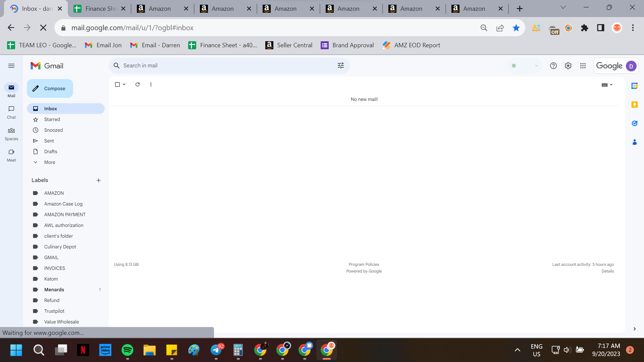Open a new browser tab
This screenshot has height=362, width=644.
click(x=520, y=9)
